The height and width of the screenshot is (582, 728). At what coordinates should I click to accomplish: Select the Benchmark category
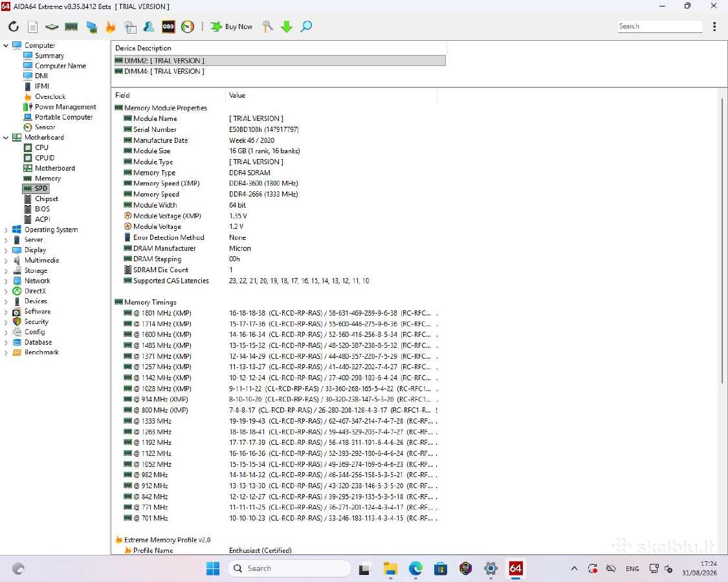coord(41,352)
